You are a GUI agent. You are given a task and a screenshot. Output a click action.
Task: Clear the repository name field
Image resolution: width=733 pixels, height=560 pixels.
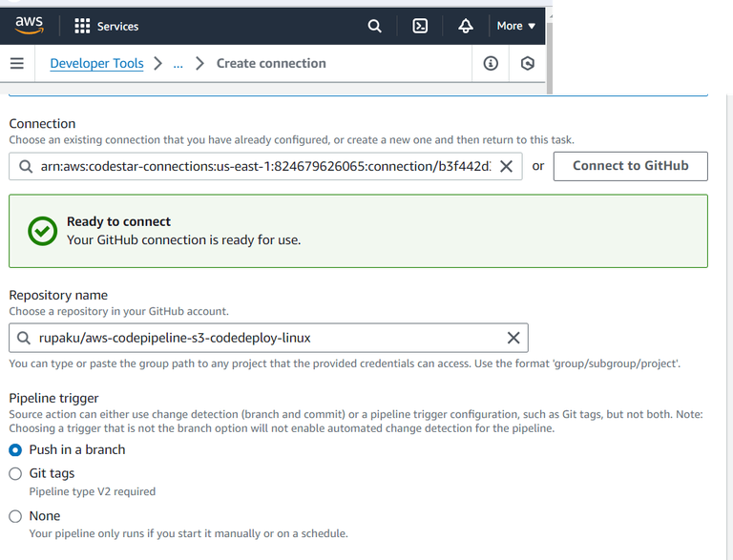point(513,338)
